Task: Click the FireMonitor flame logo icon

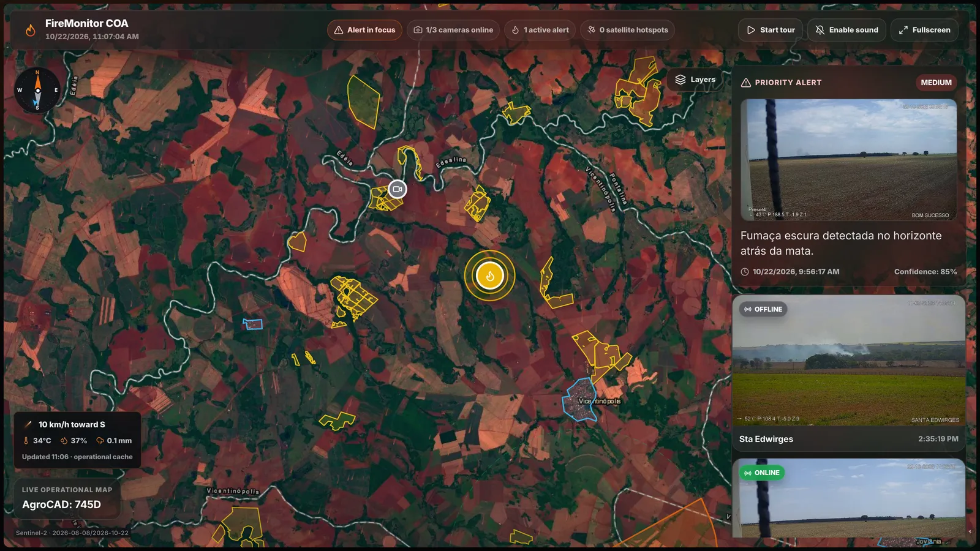Action: click(30, 30)
